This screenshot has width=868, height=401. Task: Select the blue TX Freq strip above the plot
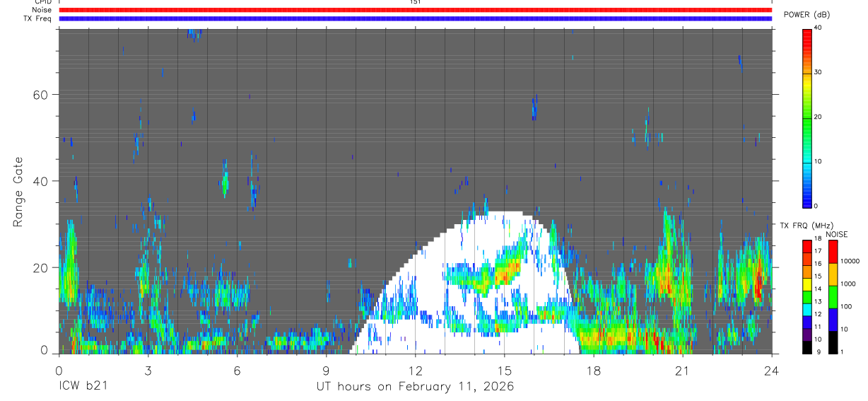(x=416, y=18)
